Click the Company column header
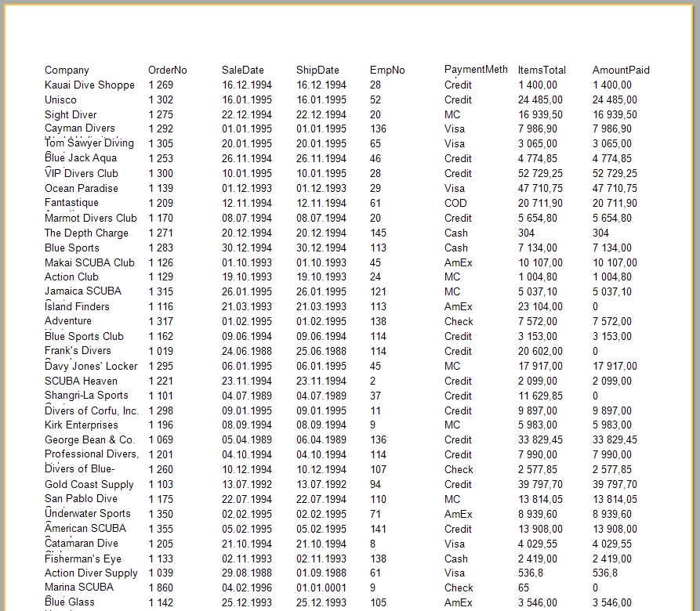Screen dimensions: 700x611 [67, 70]
